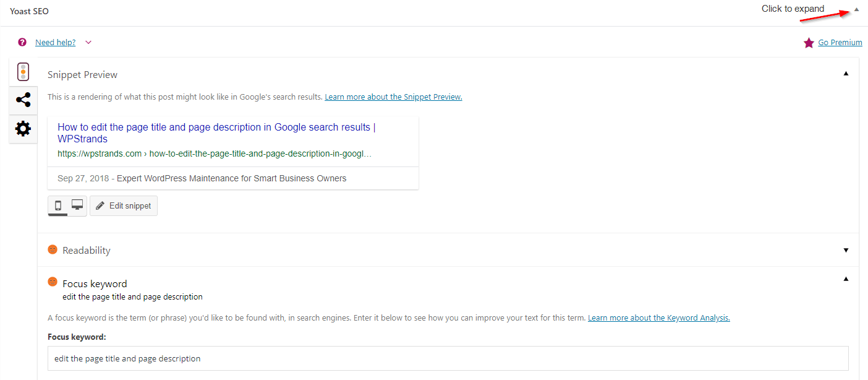Screen dimensions: 868x380
Task: Open the Go Premium link
Action: tap(840, 43)
